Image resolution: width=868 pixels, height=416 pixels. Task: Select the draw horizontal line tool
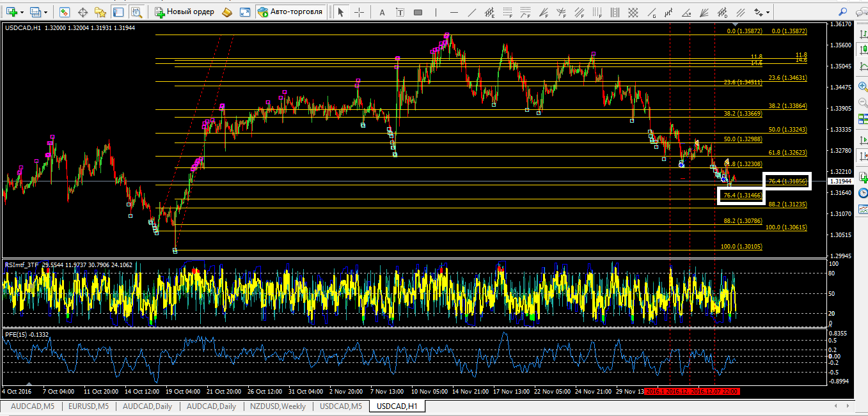click(x=454, y=12)
